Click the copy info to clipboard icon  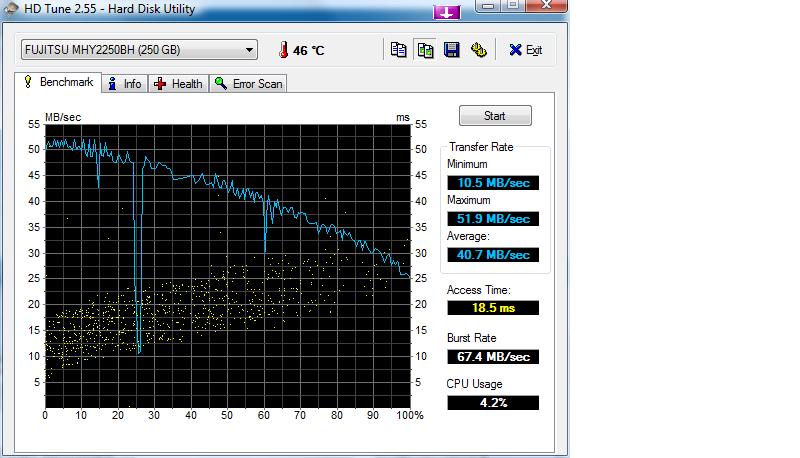click(x=399, y=50)
